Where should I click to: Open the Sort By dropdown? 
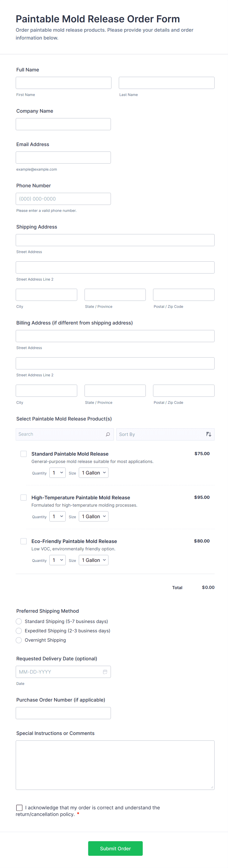coord(161,434)
